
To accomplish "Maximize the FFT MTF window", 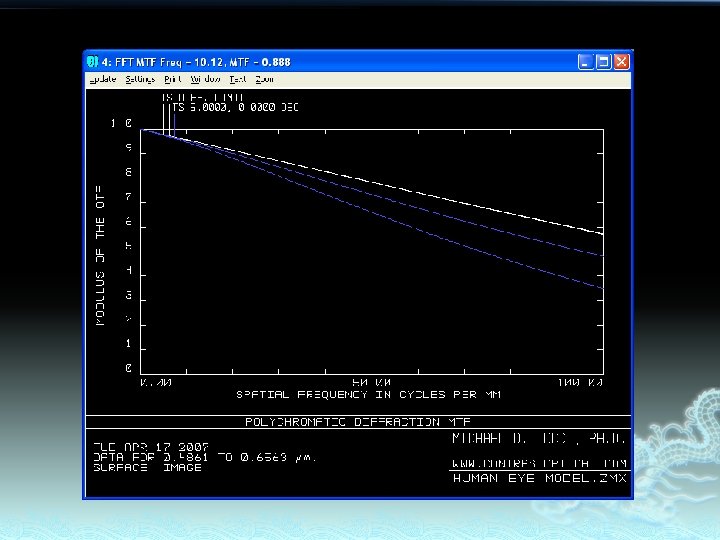I will click(603, 62).
